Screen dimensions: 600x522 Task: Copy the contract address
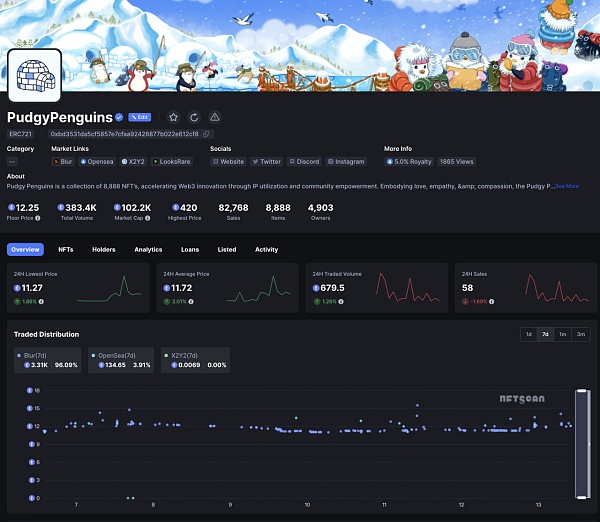[207, 133]
